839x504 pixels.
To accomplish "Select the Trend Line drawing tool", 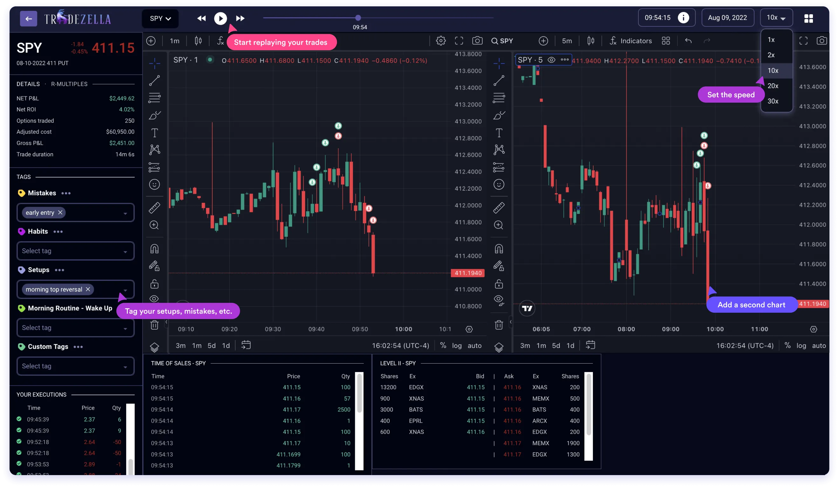I will [155, 80].
